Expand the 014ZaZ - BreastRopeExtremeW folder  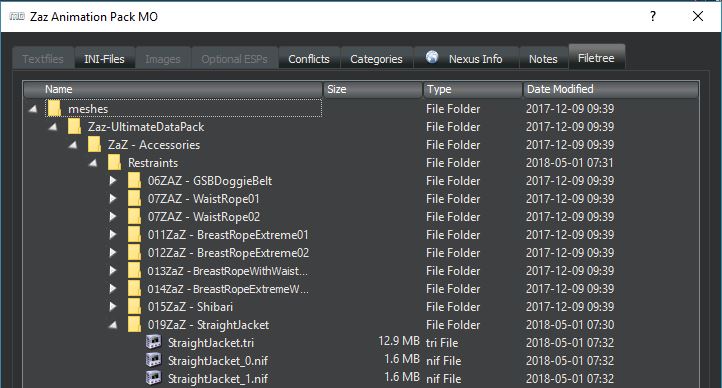pyautogui.click(x=113, y=288)
